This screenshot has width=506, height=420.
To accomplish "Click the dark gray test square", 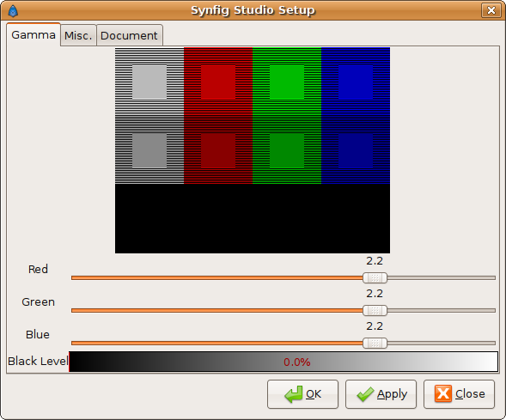I will pos(149,150).
